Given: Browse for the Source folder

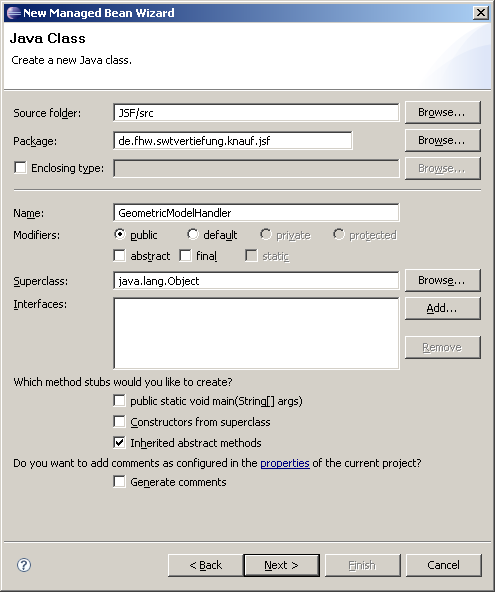Looking at the screenshot, I should [443, 112].
